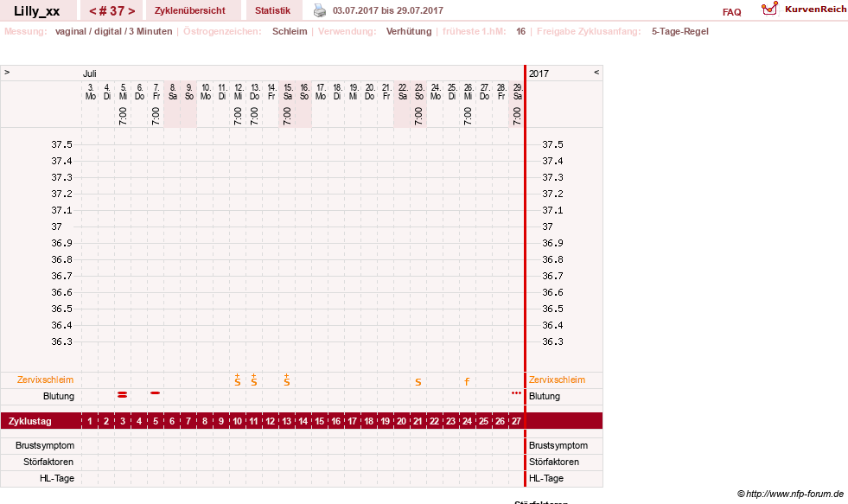Click the left Zervixschleim row label
This screenshot has width=848, height=504.
(x=46, y=380)
